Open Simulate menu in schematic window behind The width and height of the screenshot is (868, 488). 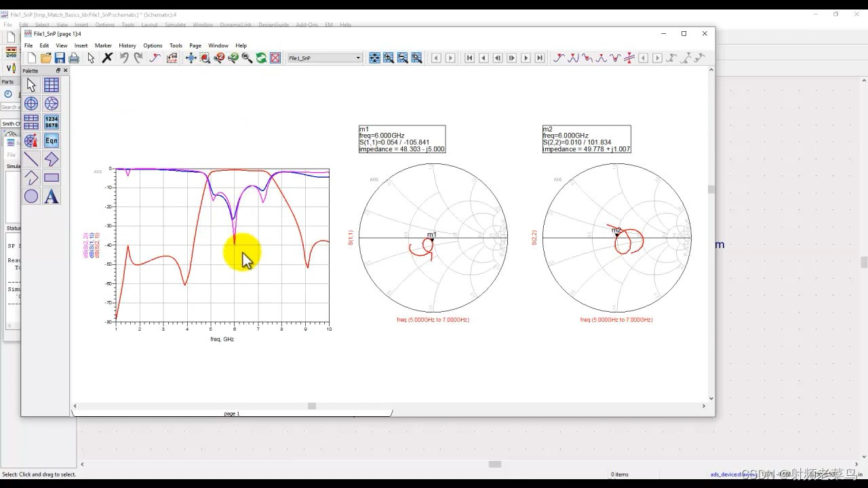tap(176, 24)
